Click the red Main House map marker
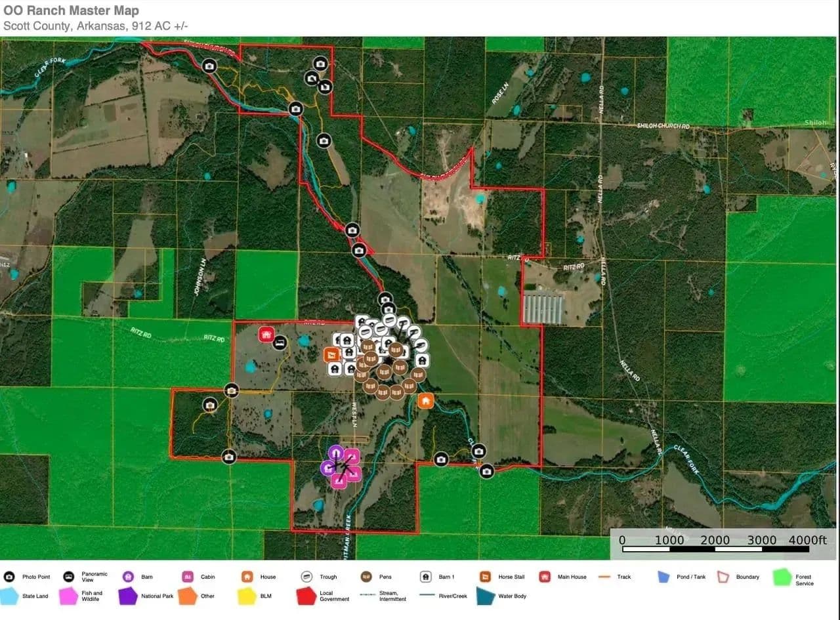This screenshot has width=840, height=620. coord(266,335)
